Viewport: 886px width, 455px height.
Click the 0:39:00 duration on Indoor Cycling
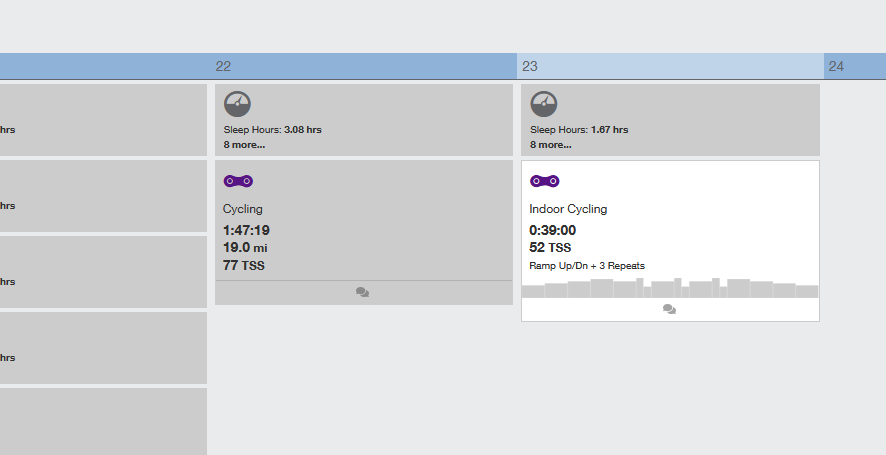point(553,230)
